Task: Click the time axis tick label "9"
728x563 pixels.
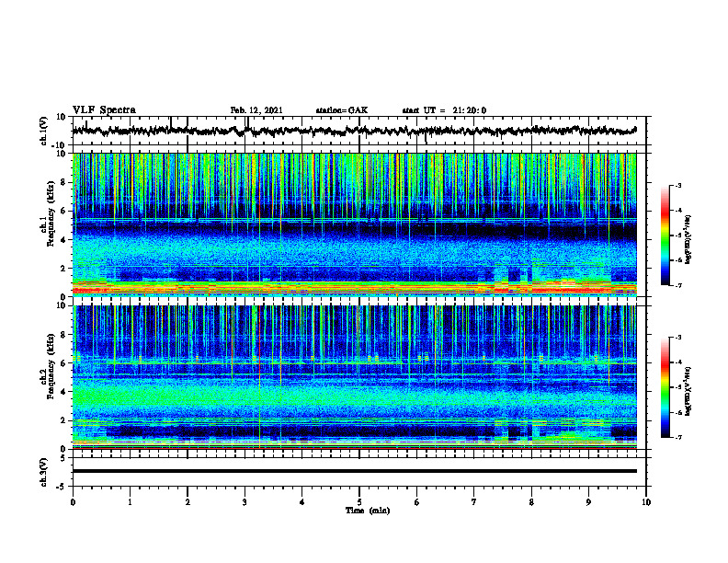Action: pyautogui.click(x=588, y=502)
